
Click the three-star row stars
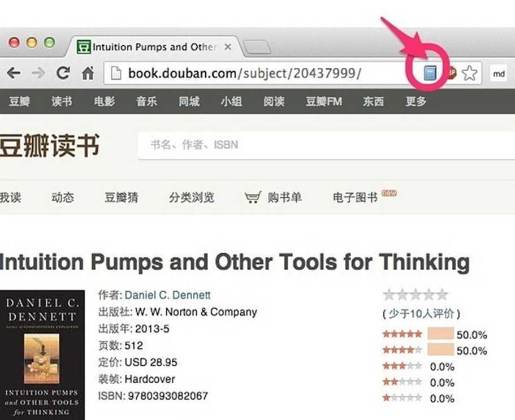pos(403,366)
